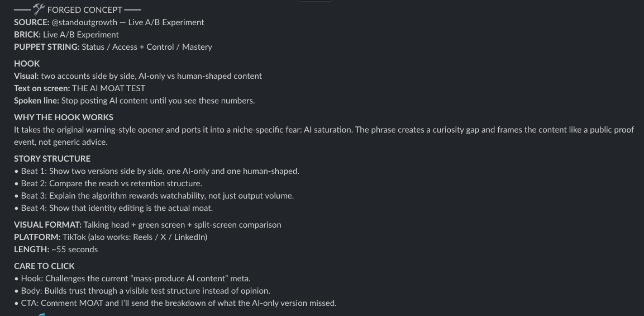This screenshot has height=316, width=644.
Task: Click the Spoken line label
Action: (36, 101)
